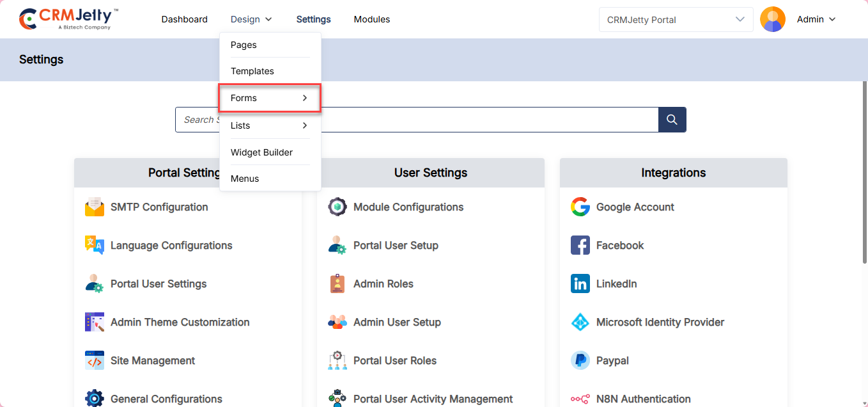Image resolution: width=868 pixels, height=407 pixels.
Task: Open Paypal integration via its icon
Action: (x=580, y=361)
